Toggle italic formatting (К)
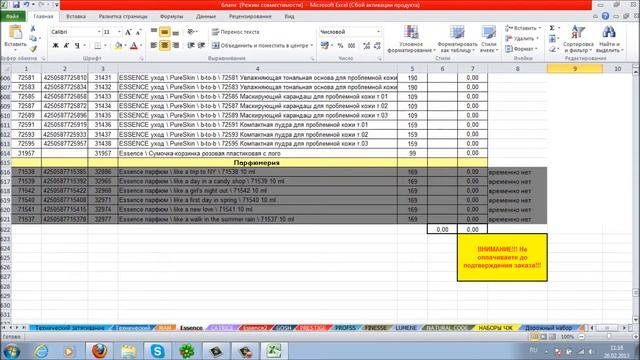This screenshot has width=640, height=360. [x=66, y=45]
